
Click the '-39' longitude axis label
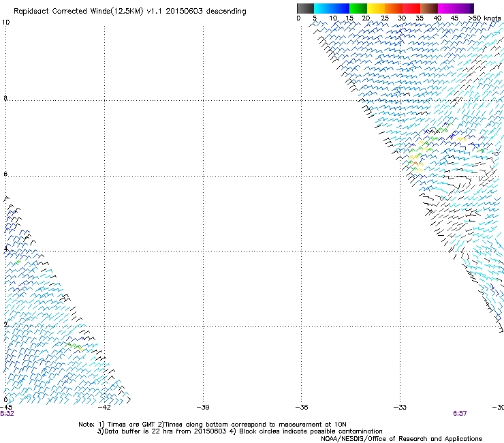203,407
